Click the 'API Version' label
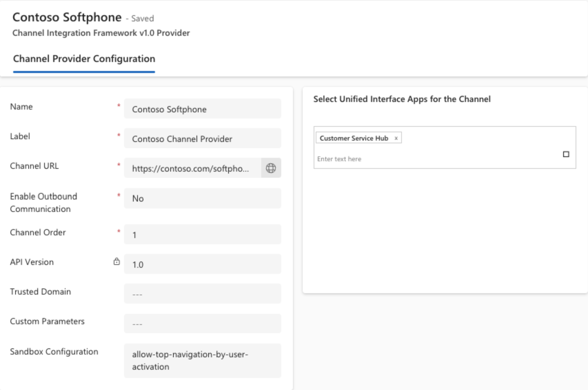This screenshot has height=390, width=588. 32,262
